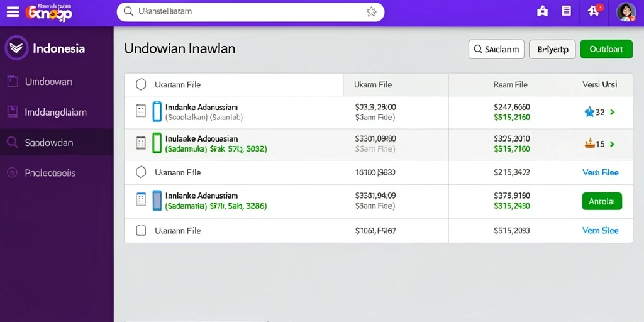Expand the row with green arrow beside 15
Screen dimensions: 644x322
tap(612, 144)
